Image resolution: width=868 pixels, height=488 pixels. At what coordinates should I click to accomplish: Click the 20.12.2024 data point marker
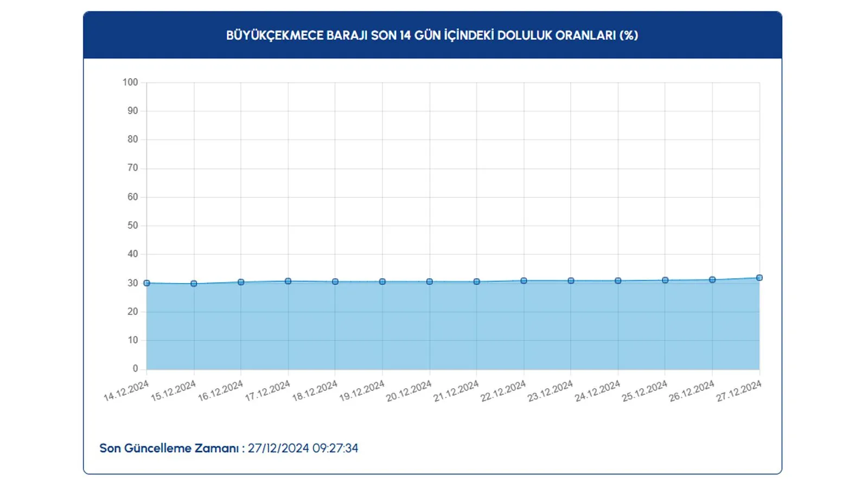[x=430, y=282]
